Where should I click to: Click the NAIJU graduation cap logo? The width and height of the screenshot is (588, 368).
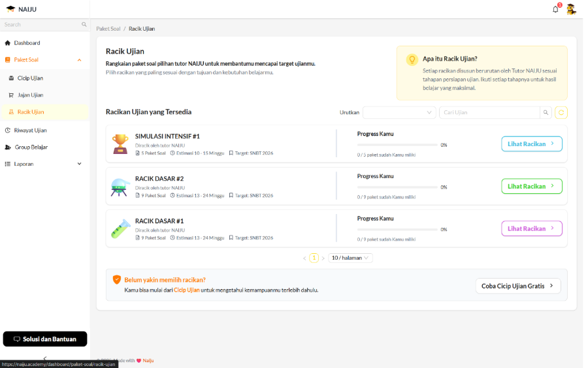10,9
